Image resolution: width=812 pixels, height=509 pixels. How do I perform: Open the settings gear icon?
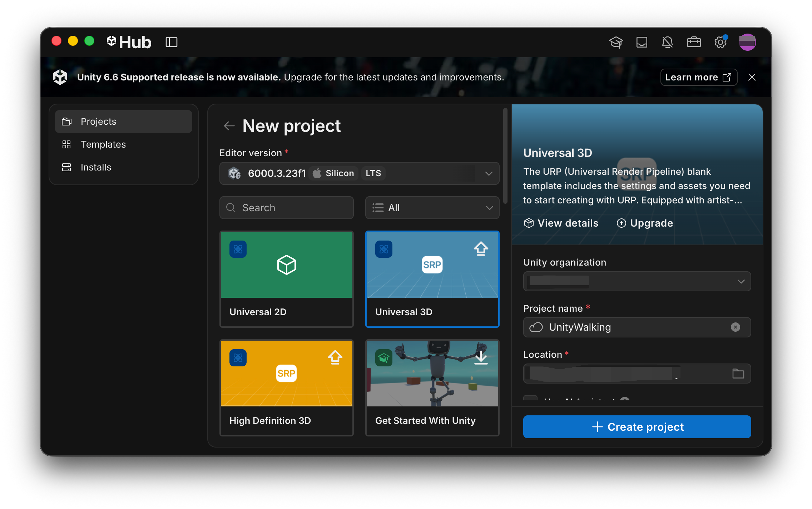(720, 42)
